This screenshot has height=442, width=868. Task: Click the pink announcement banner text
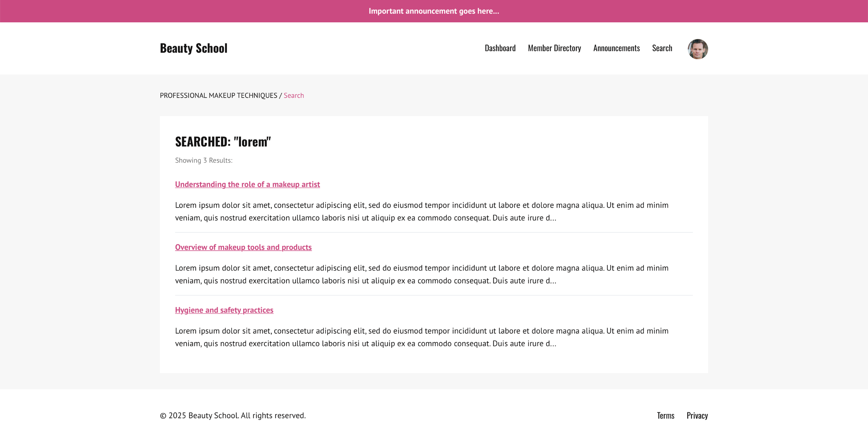(434, 11)
